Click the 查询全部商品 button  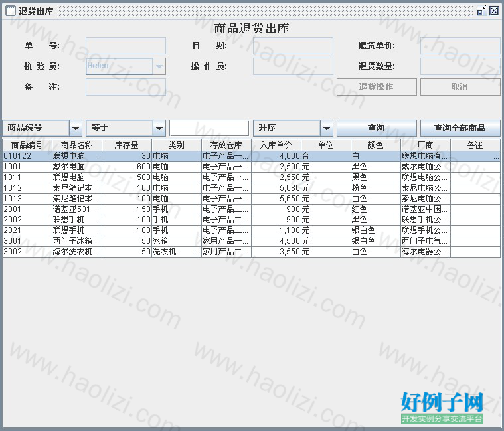coord(460,128)
